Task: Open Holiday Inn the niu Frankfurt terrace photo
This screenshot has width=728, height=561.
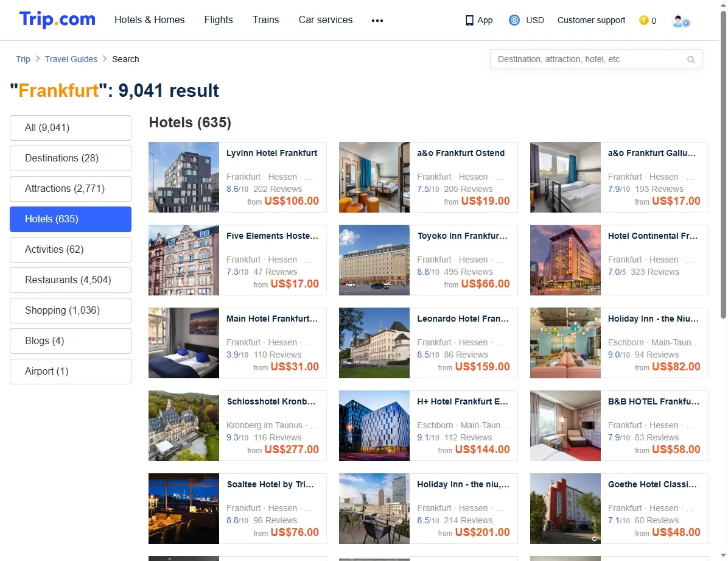Action: (x=374, y=509)
